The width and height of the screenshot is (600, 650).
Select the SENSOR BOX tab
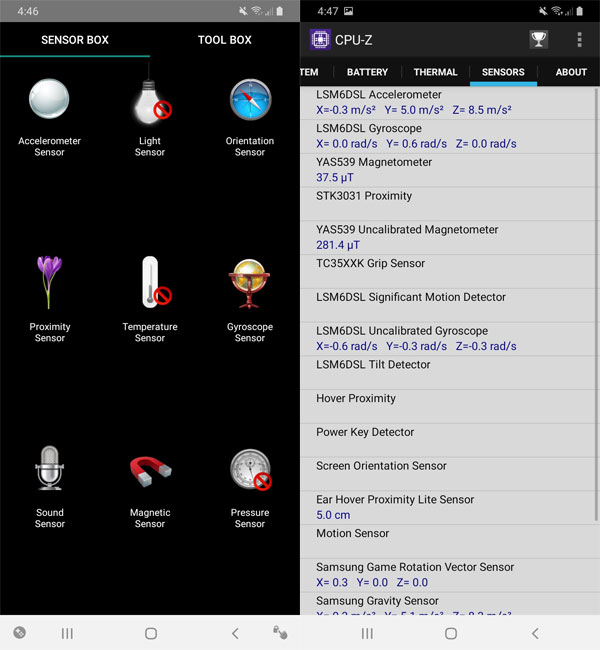click(75, 40)
